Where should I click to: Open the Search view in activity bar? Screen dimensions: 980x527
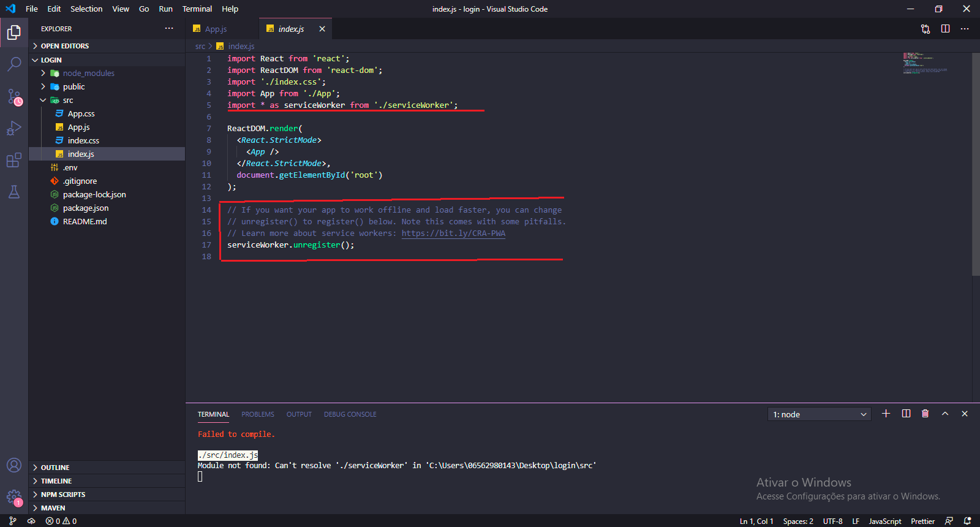tap(14, 64)
